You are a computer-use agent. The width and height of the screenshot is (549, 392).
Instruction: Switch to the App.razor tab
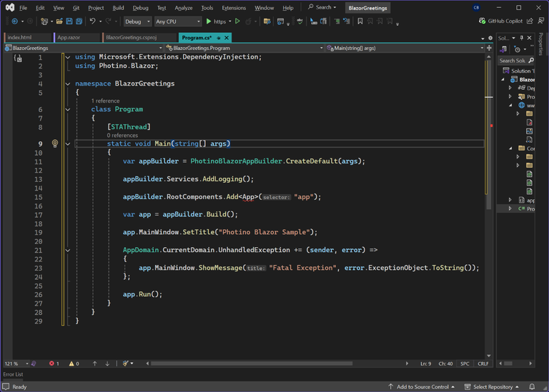click(70, 37)
